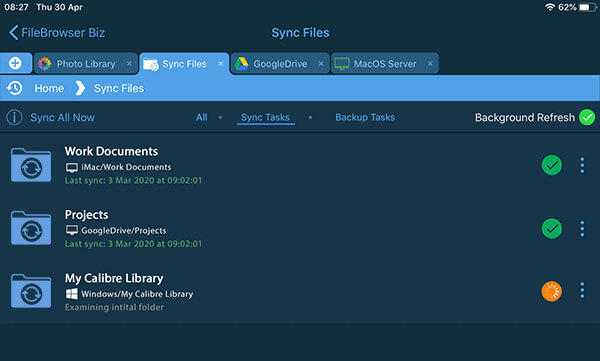Image resolution: width=600 pixels, height=361 pixels.
Task: Open the sync info icon
Action: point(15,118)
